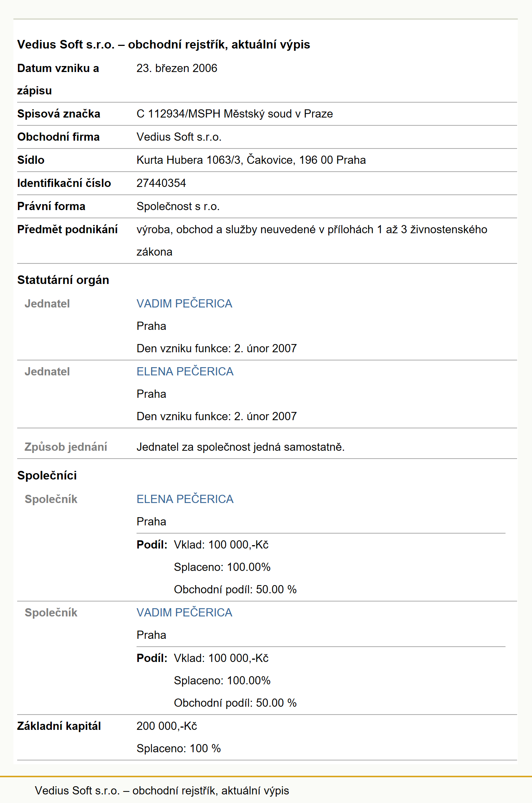Click the Způsob jednání label
Viewport: 532px width, 803px height.
click(66, 447)
